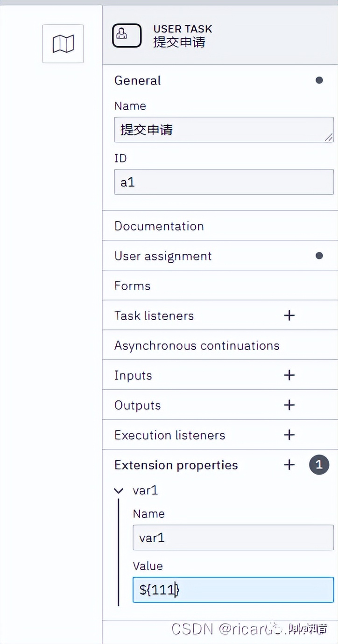Click the Extension properties count badge
The image size is (338, 644).
click(x=319, y=465)
